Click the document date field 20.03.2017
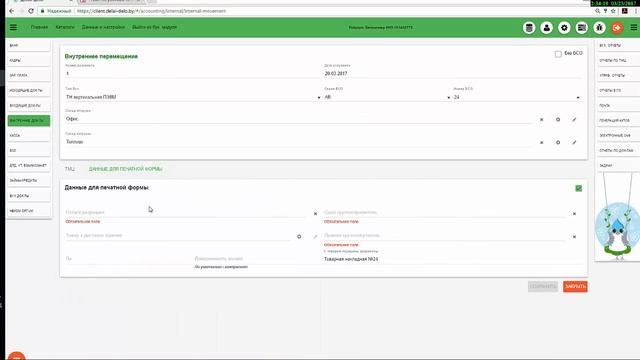Screen dimensions: 640x360 point(452,73)
